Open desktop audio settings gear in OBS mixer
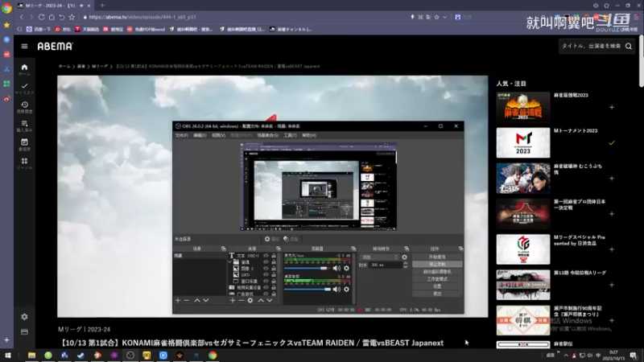The height and width of the screenshot is (362, 644). (347, 289)
